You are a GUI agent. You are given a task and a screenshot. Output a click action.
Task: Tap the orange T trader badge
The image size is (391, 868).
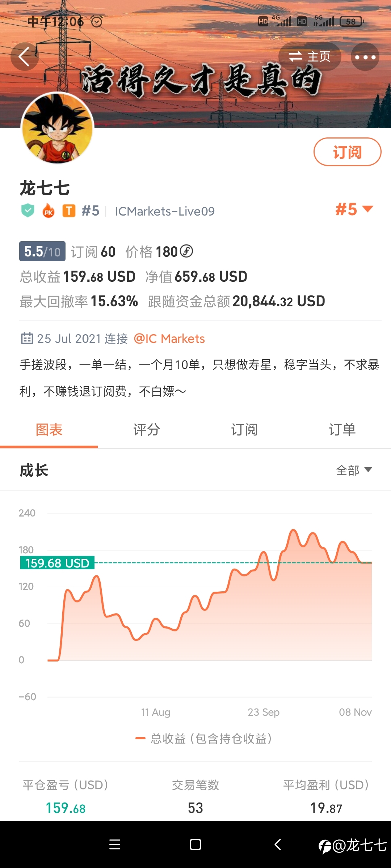tap(69, 210)
